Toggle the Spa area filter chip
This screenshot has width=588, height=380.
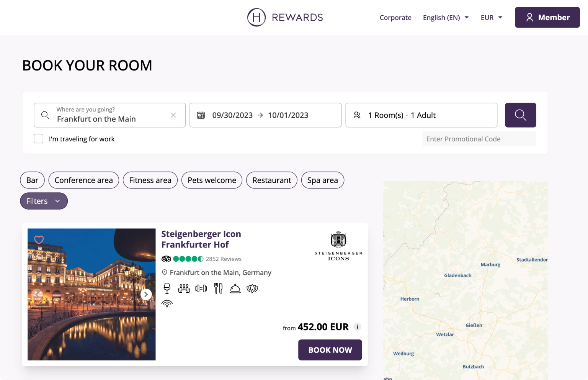pos(323,180)
